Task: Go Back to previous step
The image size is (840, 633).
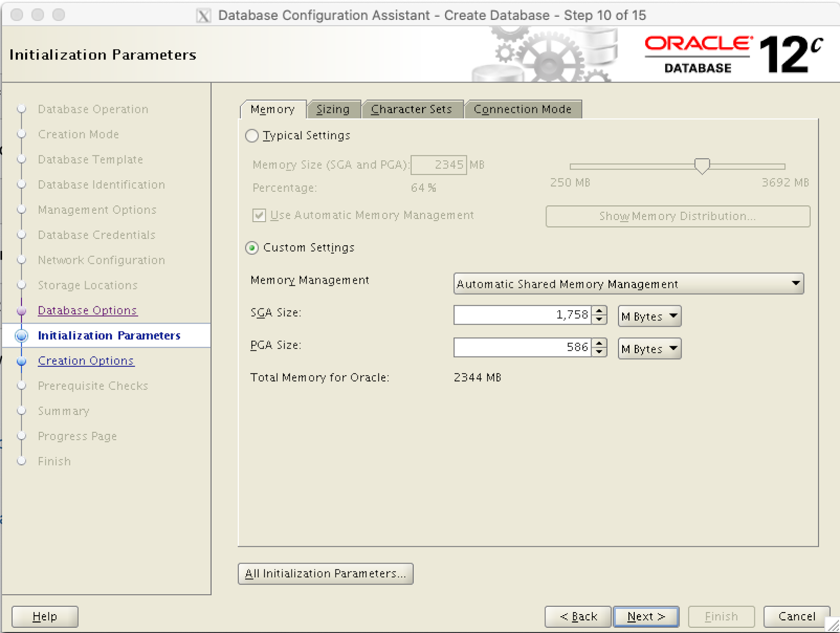Action: pos(578,617)
